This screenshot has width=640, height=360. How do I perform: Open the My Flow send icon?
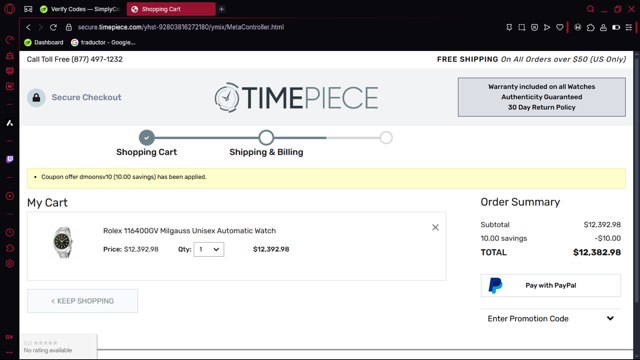click(x=547, y=27)
